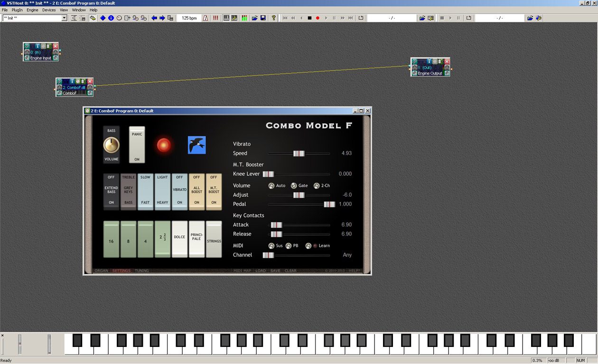
Task: Click the Engine Input node's info icon
Action: click(x=37, y=46)
